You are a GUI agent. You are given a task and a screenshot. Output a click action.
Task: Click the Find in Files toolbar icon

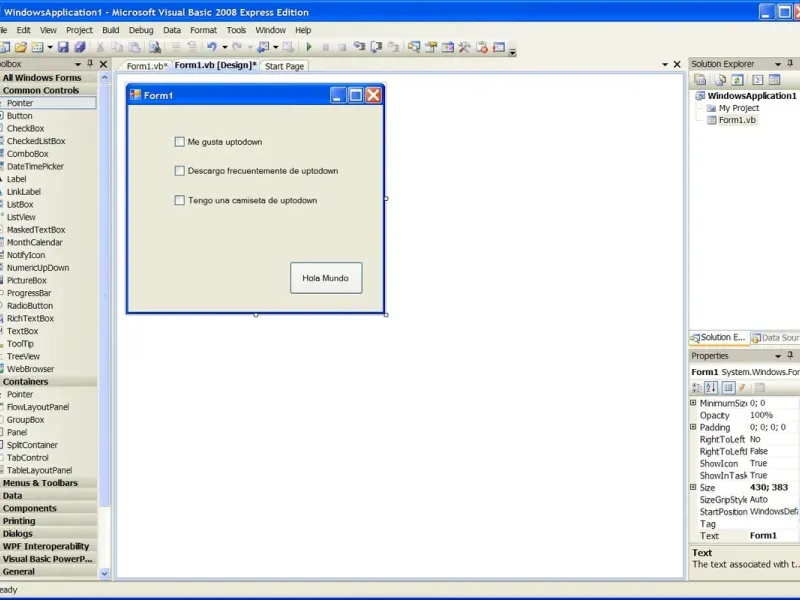click(155, 47)
